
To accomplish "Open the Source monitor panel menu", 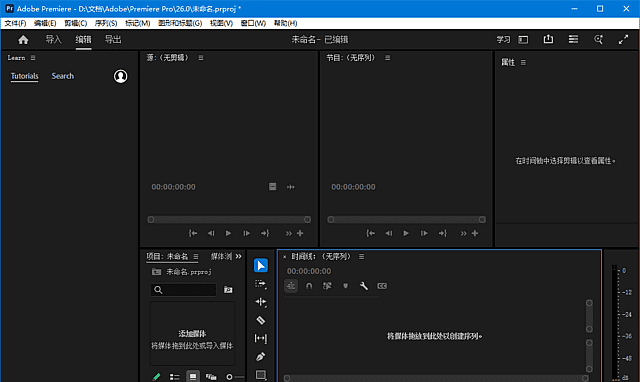I will [201, 58].
